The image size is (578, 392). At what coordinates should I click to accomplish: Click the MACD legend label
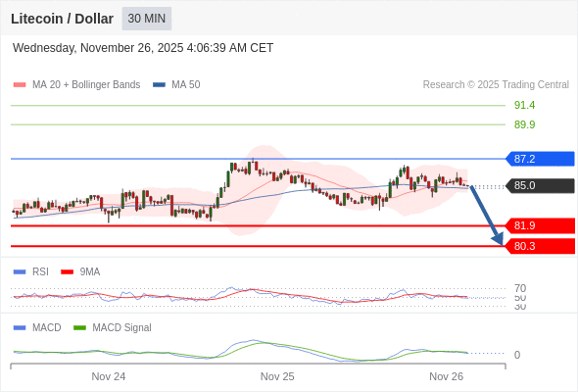47,327
